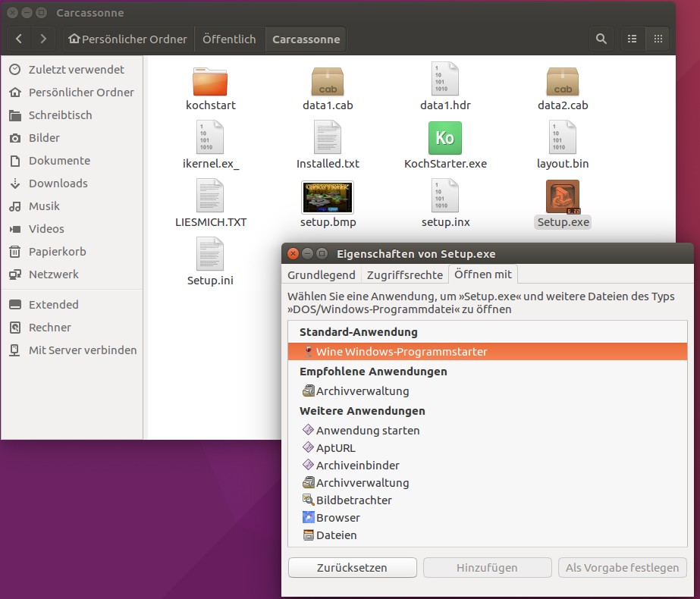Open the search magnifier in Files toolbar
Screen dimensions: 700x599
click(601, 39)
